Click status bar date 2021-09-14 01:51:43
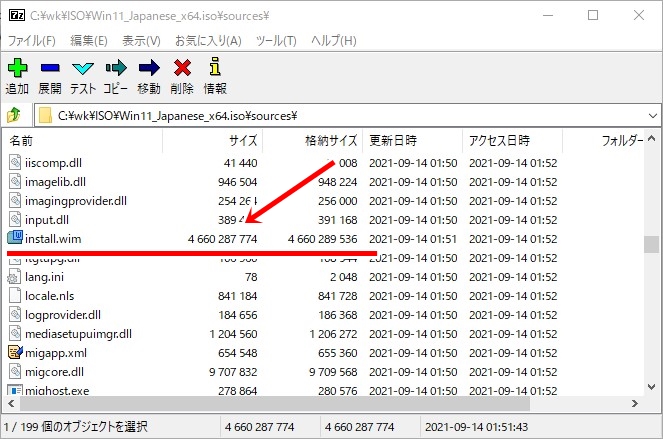 476,427
